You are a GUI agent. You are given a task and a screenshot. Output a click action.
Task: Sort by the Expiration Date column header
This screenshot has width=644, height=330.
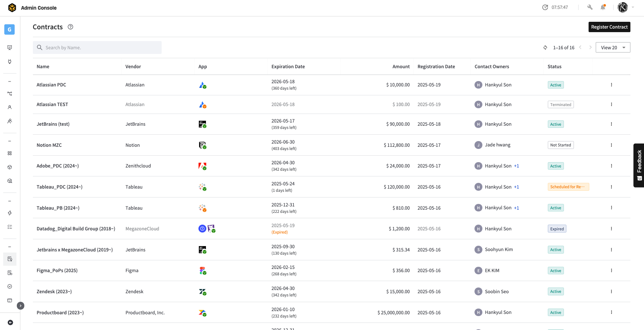288,66
